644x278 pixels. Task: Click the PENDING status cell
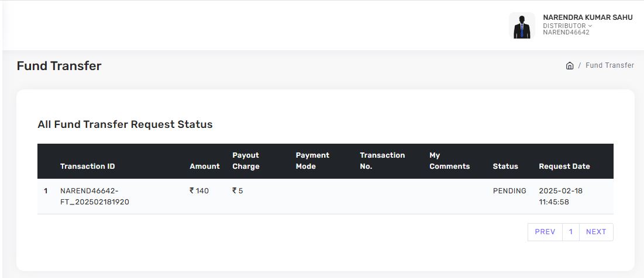click(509, 191)
